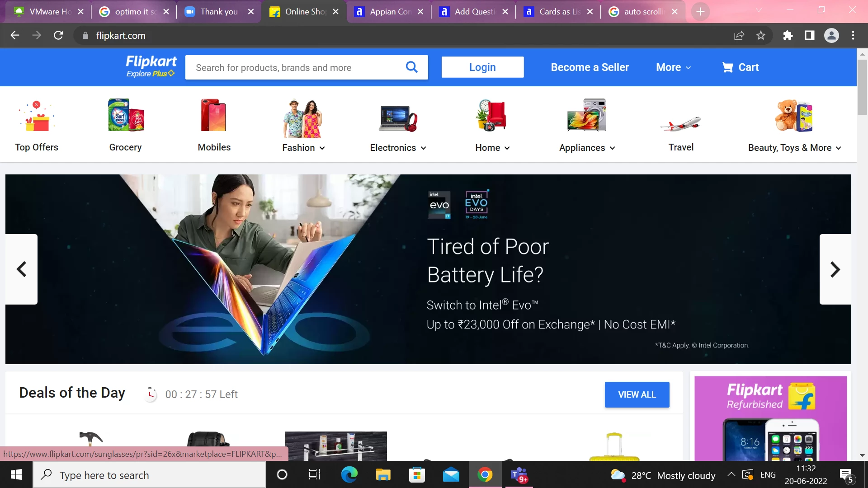Click the page vertical scrollbar thumb

[x=862, y=87]
